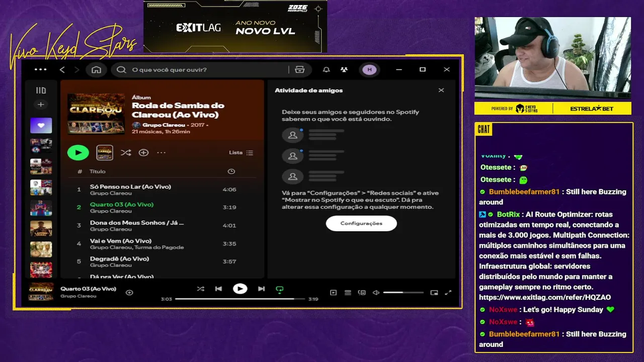Click the first friend placeholder avatar
The height and width of the screenshot is (362, 644).
click(292, 135)
